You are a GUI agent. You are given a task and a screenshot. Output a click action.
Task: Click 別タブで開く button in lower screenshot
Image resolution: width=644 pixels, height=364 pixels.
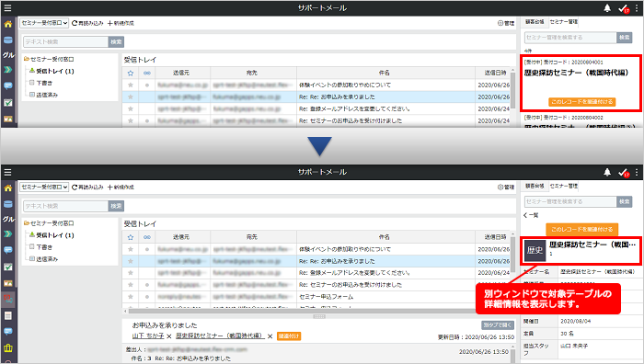(x=498, y=325)
